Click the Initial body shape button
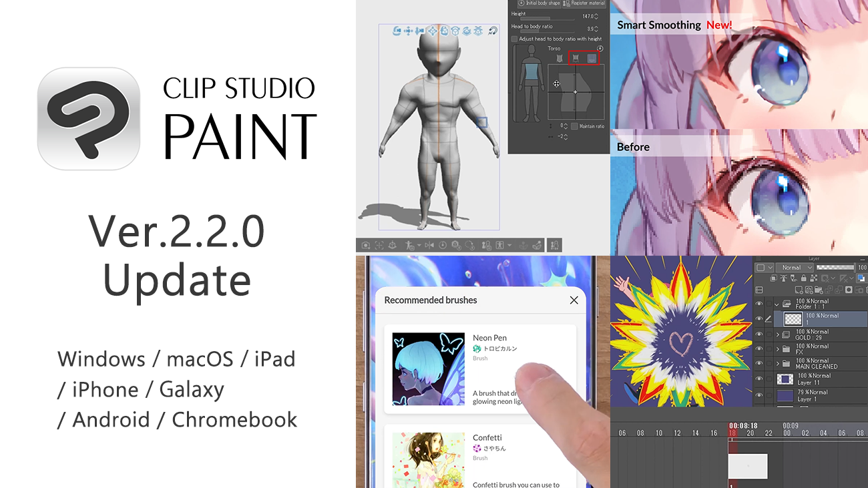Image resolution: width=868 pixels, height=488 pixels. (x=539, y=3)
